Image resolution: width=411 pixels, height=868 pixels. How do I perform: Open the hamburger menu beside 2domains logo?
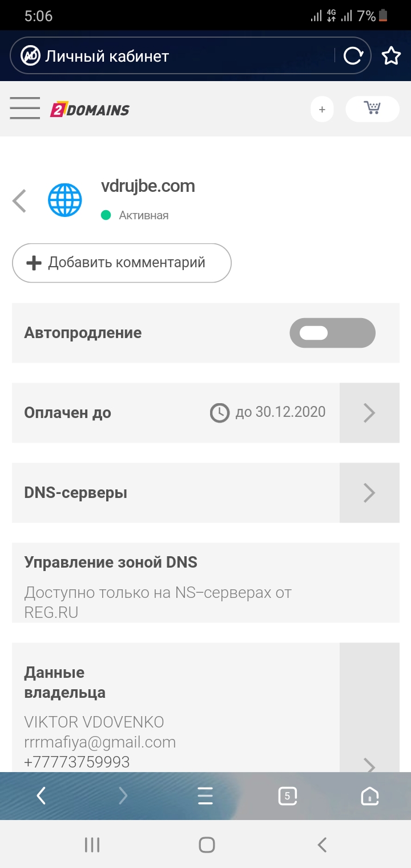click(x=25, y=108)
